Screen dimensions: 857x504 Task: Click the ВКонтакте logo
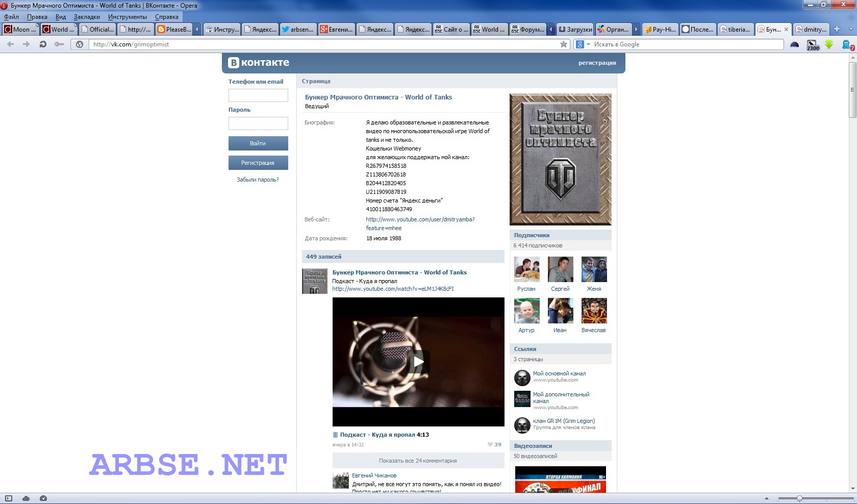259,63
